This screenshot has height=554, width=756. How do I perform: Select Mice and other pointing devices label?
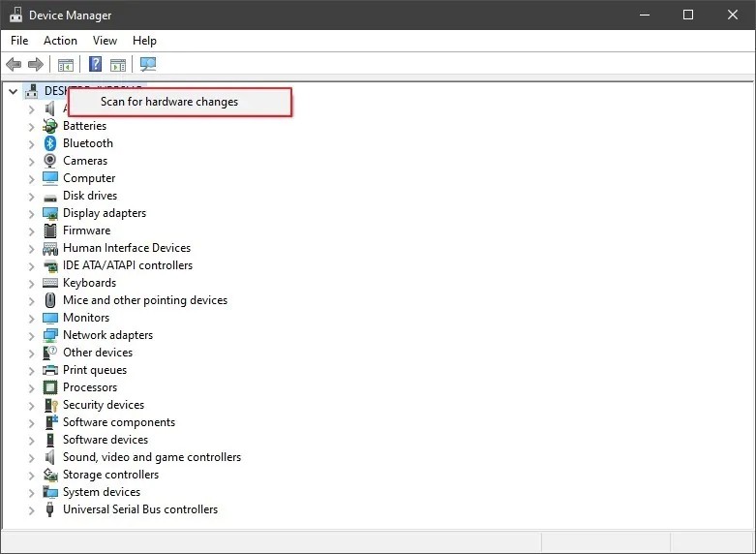pyautogui.click(x=145, y=300)
